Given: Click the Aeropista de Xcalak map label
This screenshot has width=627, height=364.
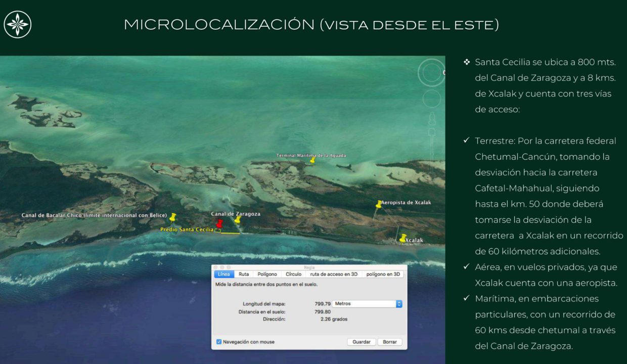Looking at the screenshot, I should [x=406, y=202].
